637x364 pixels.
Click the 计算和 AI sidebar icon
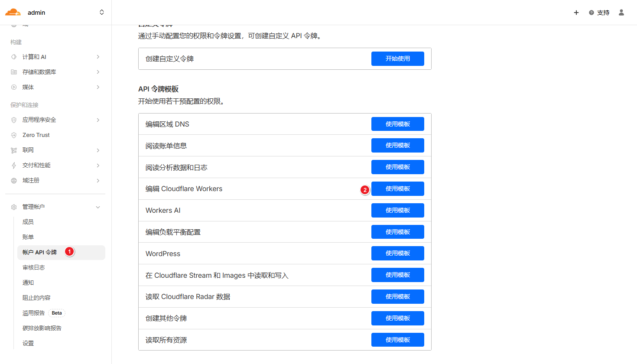point(14,57)
